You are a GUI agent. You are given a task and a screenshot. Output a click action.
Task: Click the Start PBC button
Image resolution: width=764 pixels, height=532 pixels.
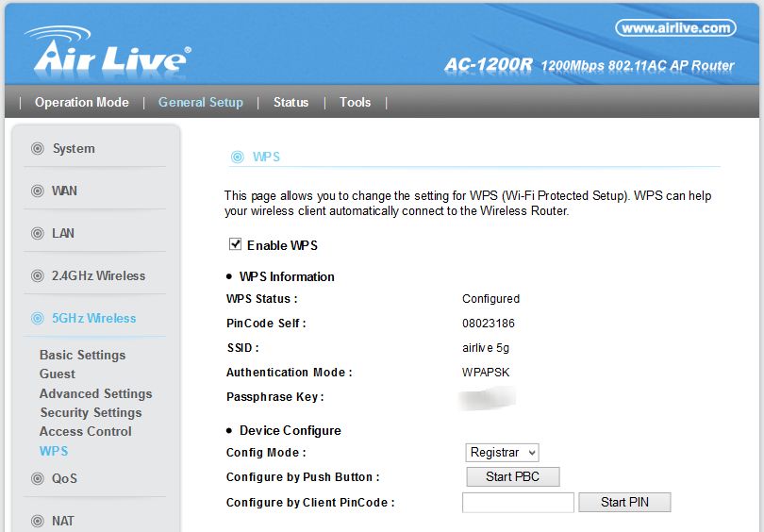(512, 477)
